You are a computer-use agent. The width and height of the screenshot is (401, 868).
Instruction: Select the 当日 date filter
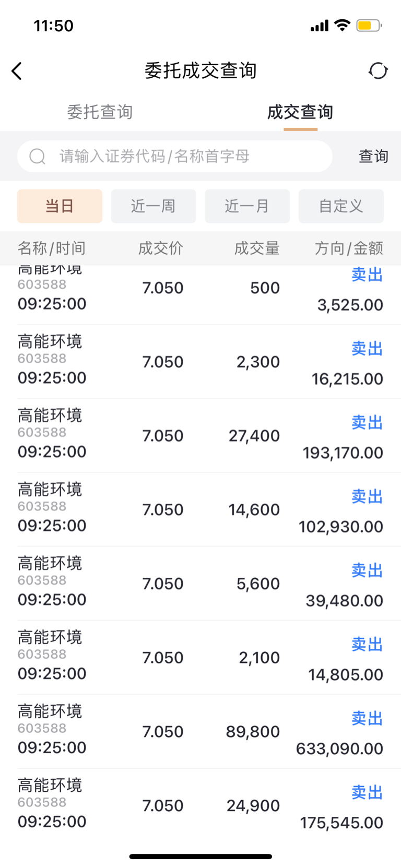[x=60, y=206]
